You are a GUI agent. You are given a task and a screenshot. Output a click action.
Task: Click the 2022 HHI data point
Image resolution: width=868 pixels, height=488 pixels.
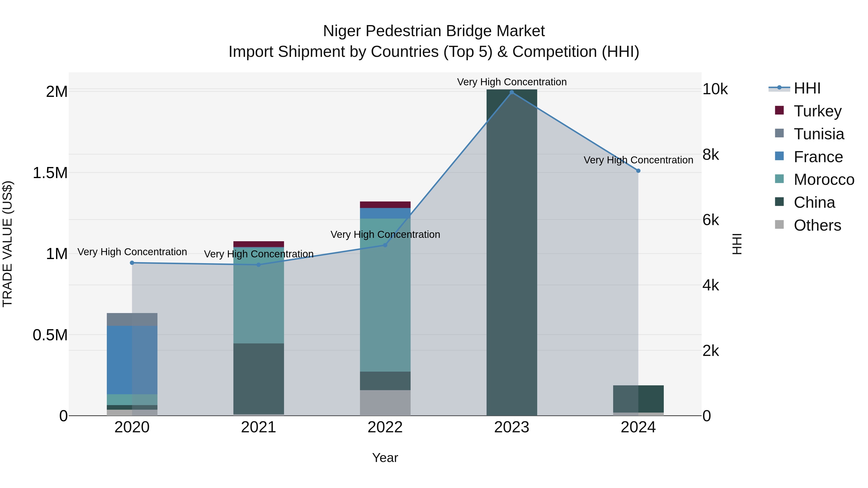(x=385, y=245)
